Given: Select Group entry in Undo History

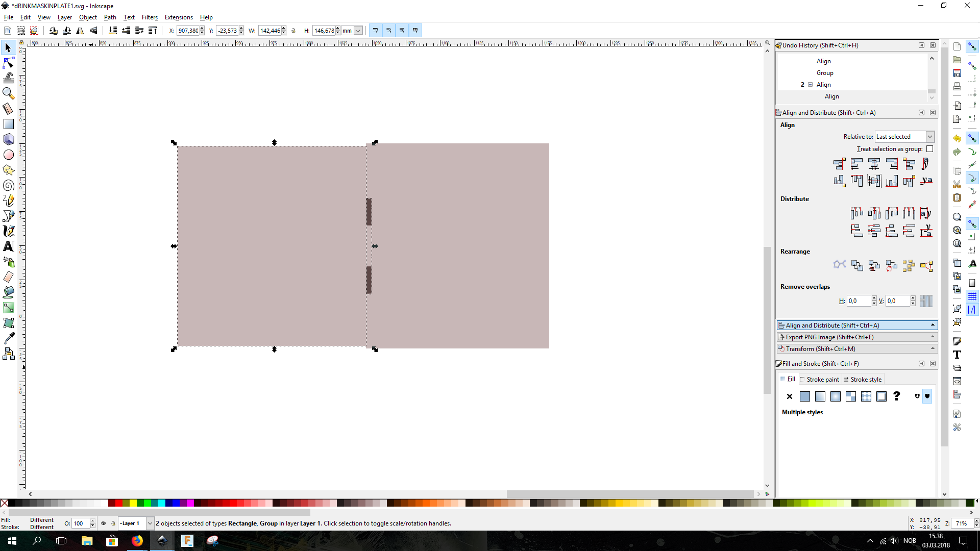Looking at the screenshot, I should (825, 73).
